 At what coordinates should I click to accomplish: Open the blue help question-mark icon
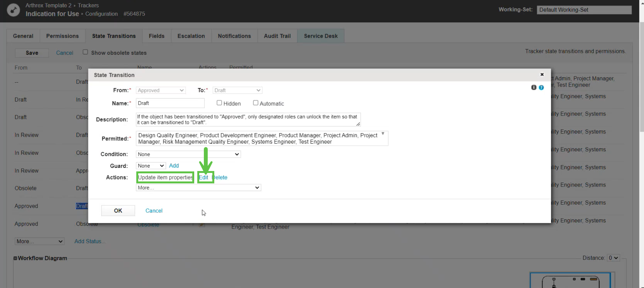[541, 88]
